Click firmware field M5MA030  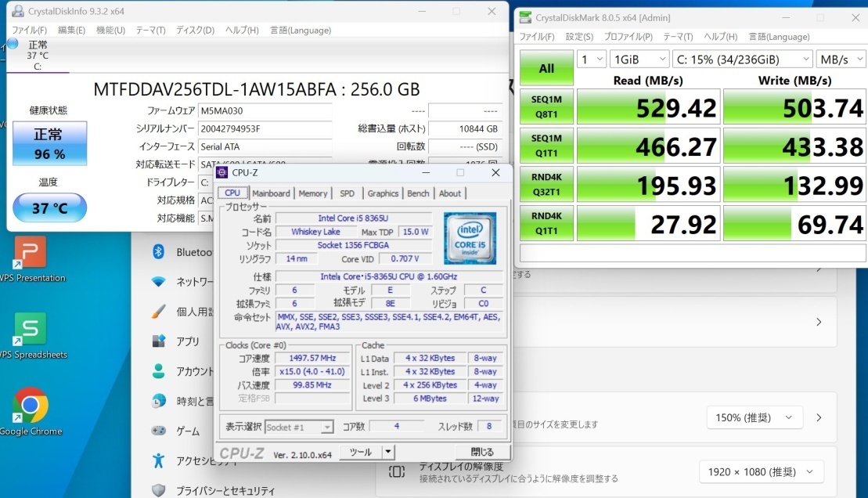pos(265,110)
